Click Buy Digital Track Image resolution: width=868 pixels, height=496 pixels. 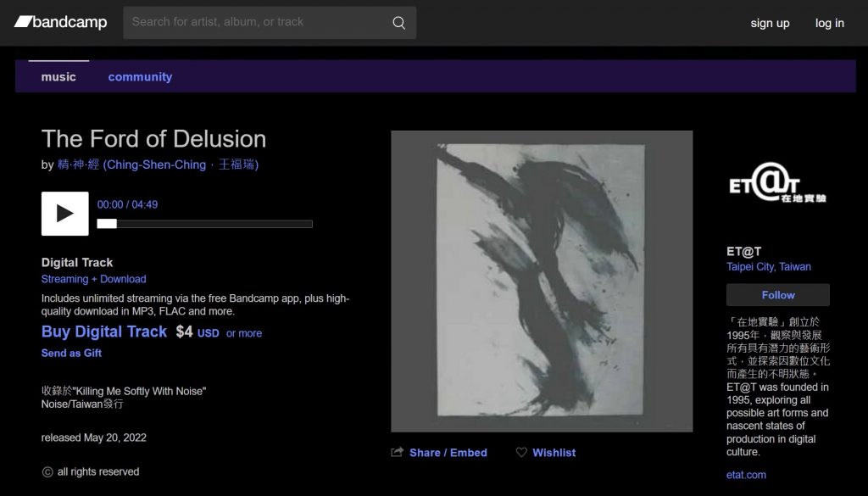click(104, 332)
